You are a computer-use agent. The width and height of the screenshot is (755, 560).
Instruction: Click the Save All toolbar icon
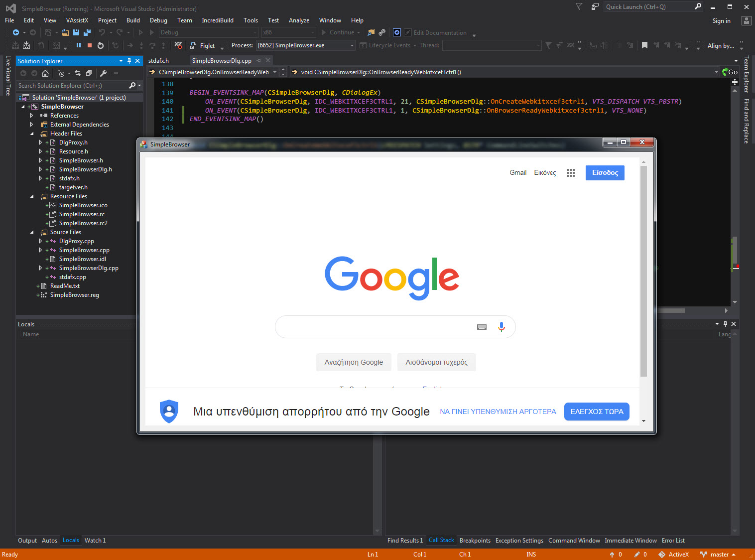87,32
